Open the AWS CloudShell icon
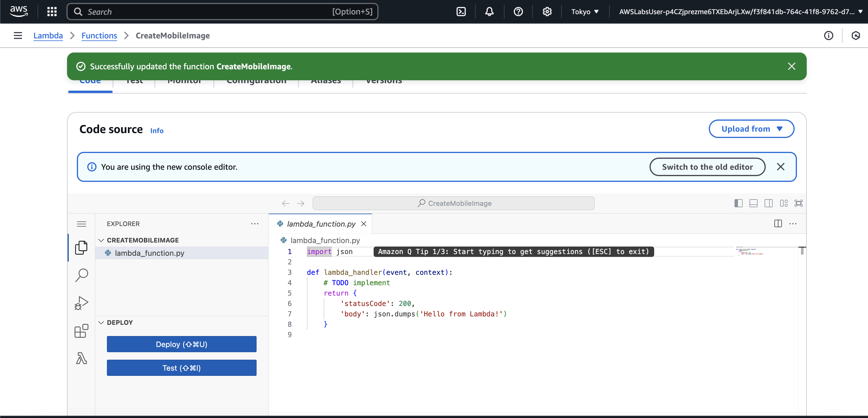This screenshot has height=418, width=868. 461,12
